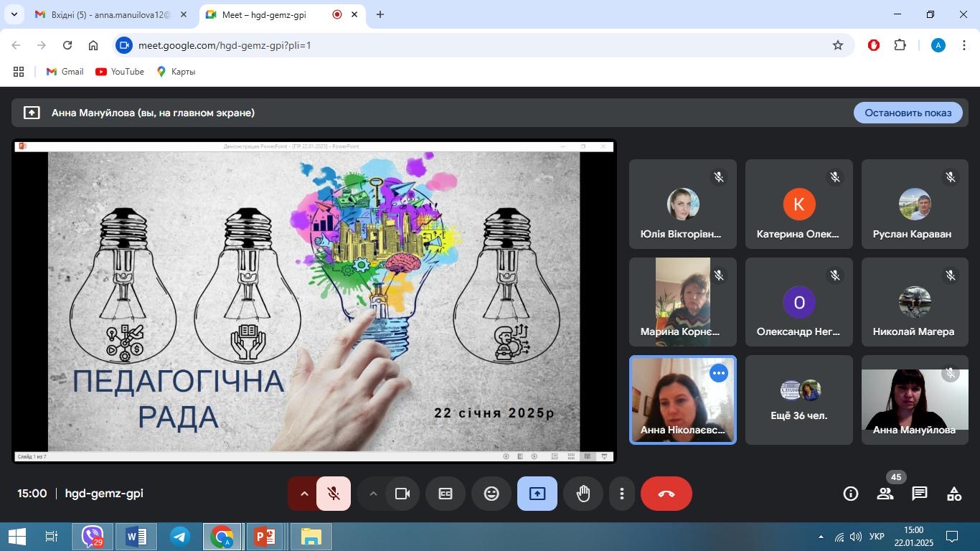This screenshot has height=551, width=980.
Task: Open a new browser tab
Action: click(x=380, y=14)
